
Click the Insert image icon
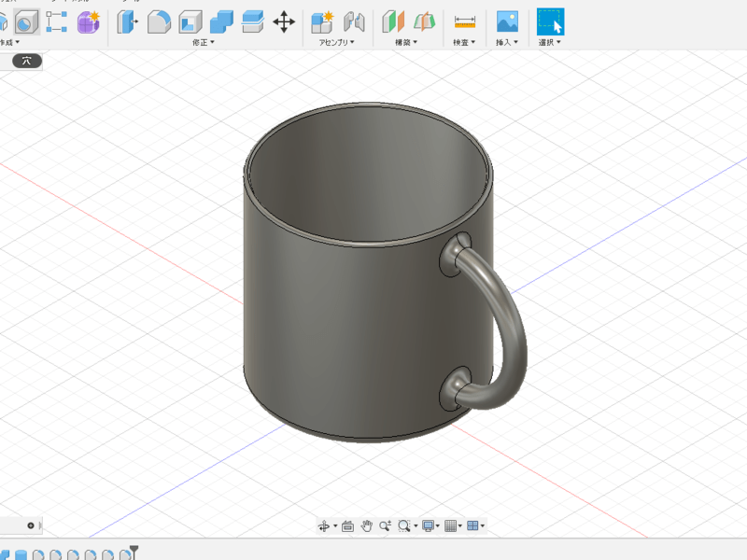click(x=507, y=21)
